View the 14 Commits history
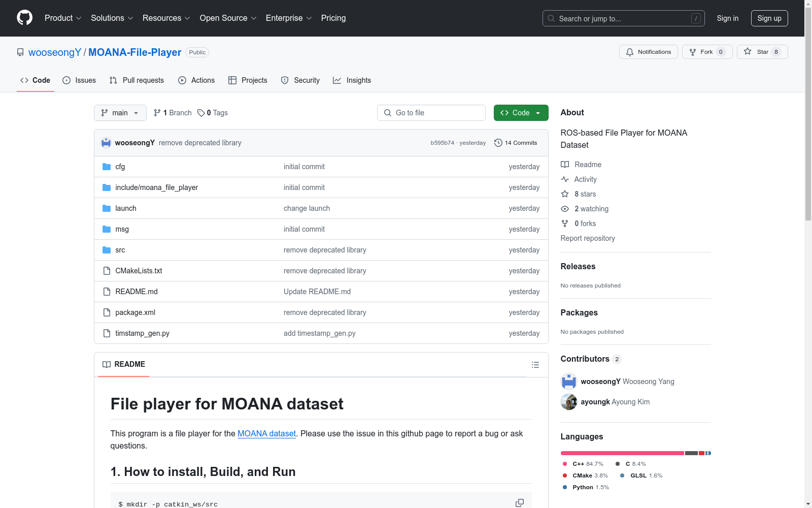This screenshot has height=508, width=812. coord(516,143)
